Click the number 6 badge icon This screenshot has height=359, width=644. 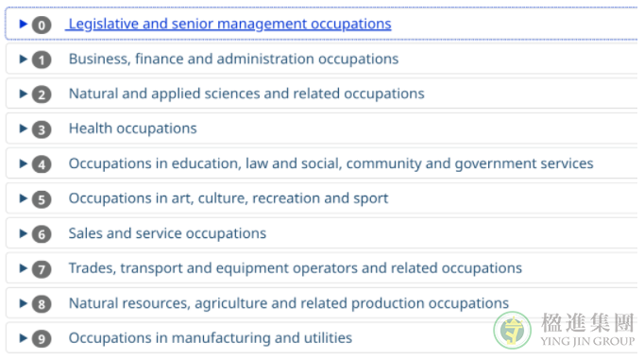(x=42, y=234)
